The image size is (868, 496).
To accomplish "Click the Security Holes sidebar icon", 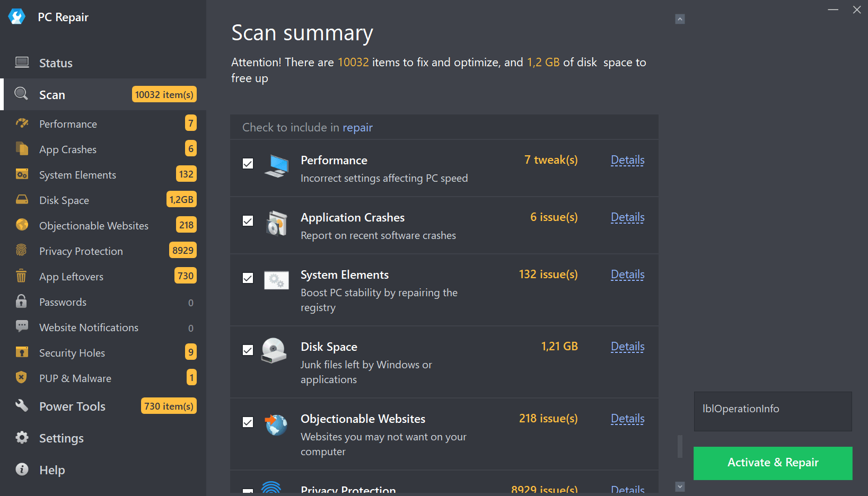I will [x=22, y=352].
